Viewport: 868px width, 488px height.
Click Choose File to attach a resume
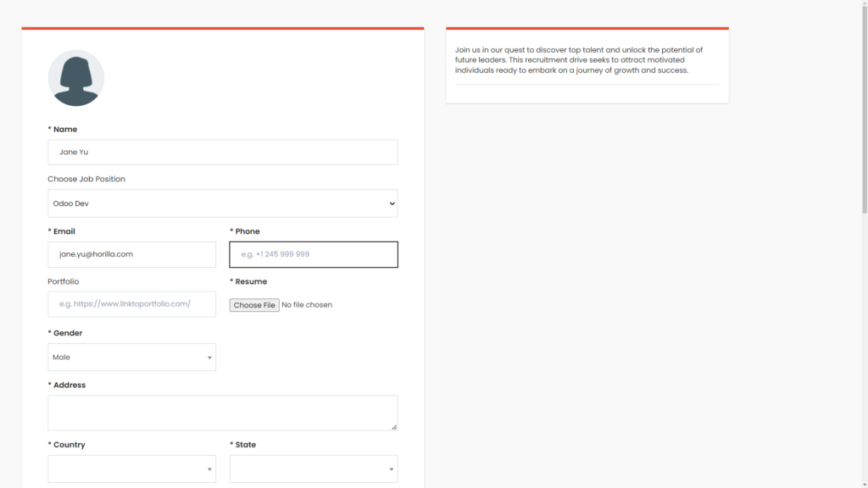coord(254,304)
